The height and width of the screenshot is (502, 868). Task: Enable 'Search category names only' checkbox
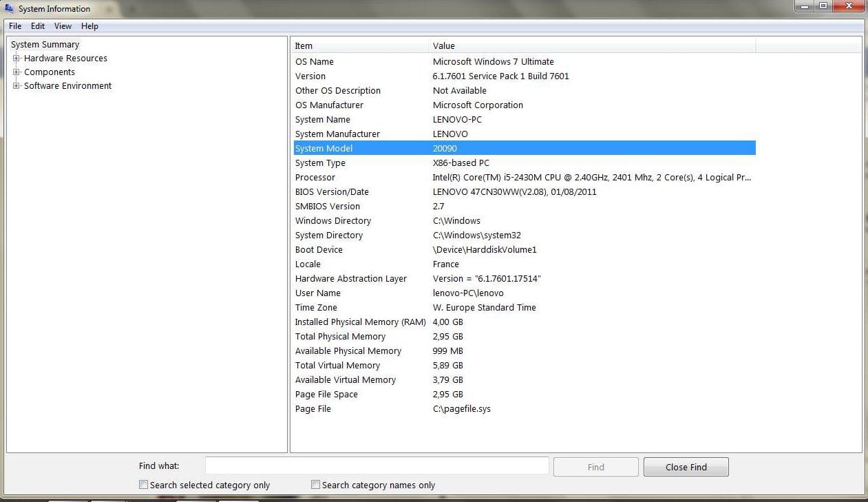[x=315, y=485]
